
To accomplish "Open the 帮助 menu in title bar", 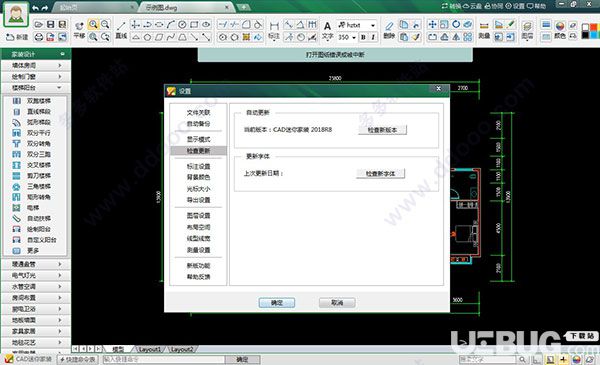I will pos(536,6).
